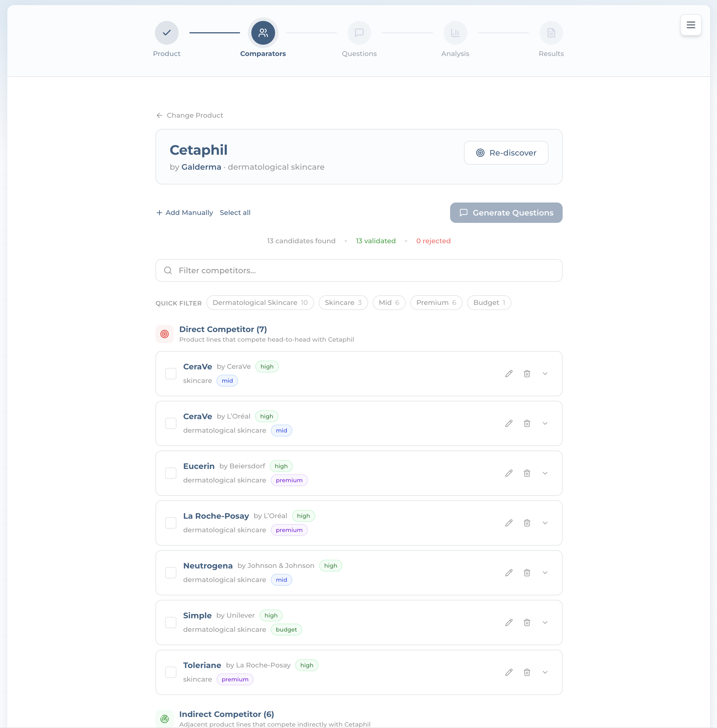This screenshot has width=717, height=728.
Task: Expand the Toleriane card chevron
Action: click(545, 672)
